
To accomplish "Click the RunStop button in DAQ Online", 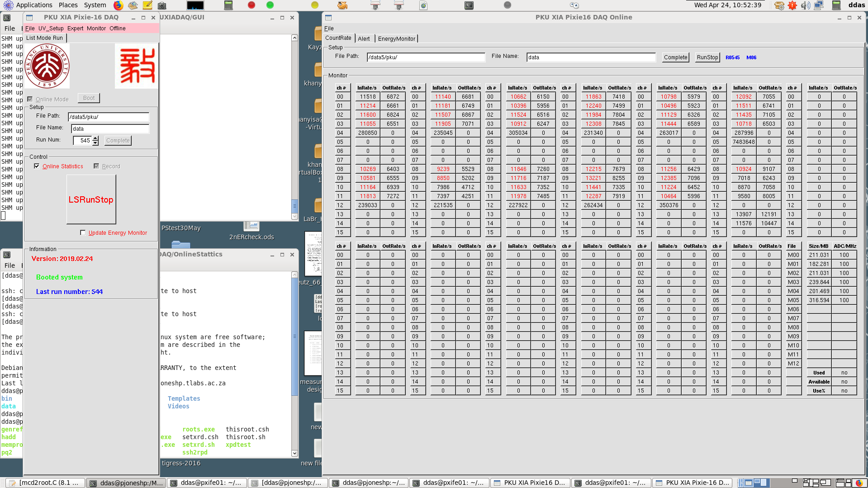I will [707, 57].
